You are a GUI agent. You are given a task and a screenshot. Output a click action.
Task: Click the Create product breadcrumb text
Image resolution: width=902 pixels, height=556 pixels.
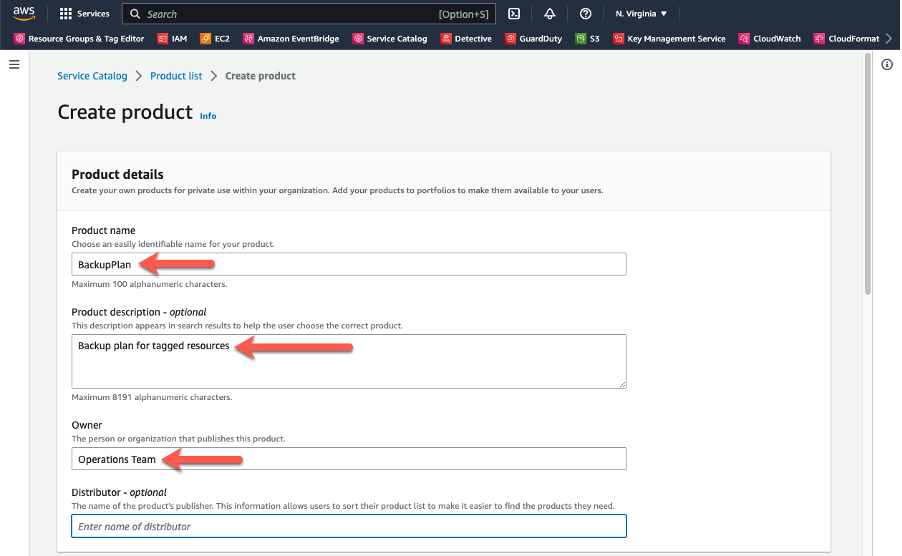coord(260,76)
